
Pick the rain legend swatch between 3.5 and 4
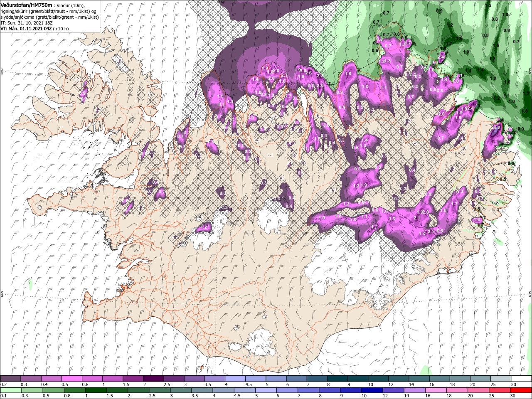203,390
